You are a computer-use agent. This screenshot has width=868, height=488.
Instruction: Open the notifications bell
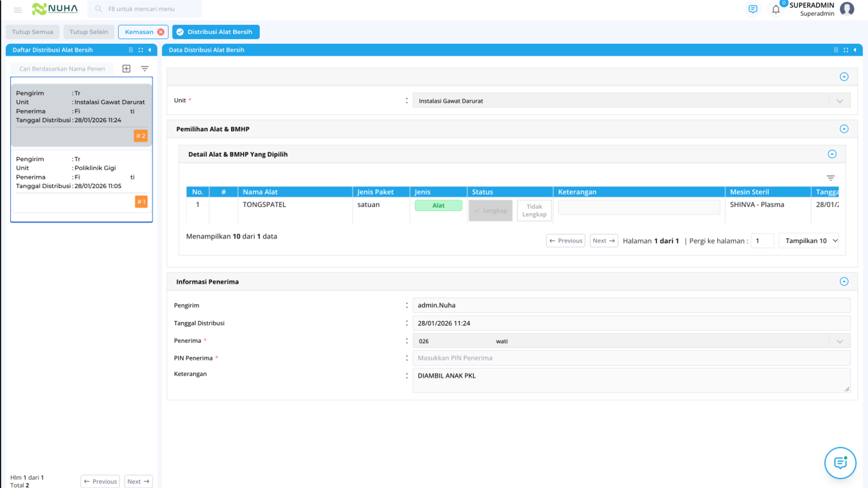(x=776, y=9)
